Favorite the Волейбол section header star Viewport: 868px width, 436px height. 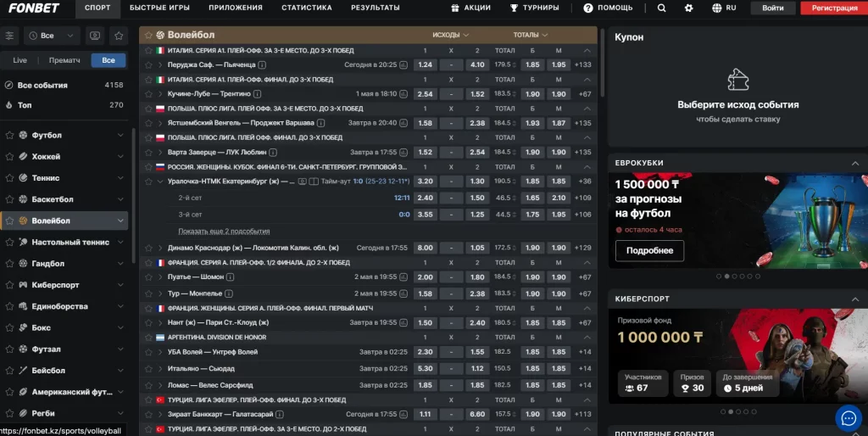pyautogui.click(x=148, y=35)
